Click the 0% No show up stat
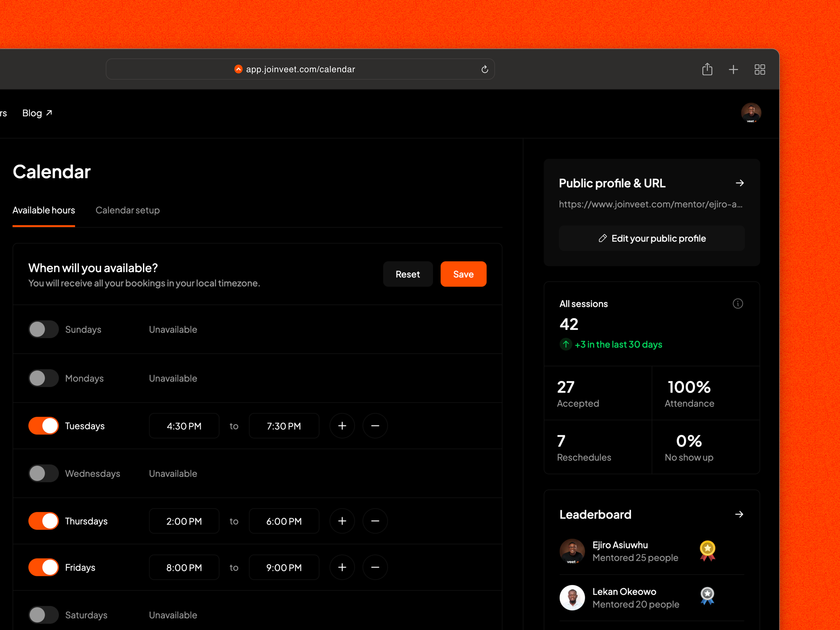The image size is (840, 630). click(x=705, y=447)
